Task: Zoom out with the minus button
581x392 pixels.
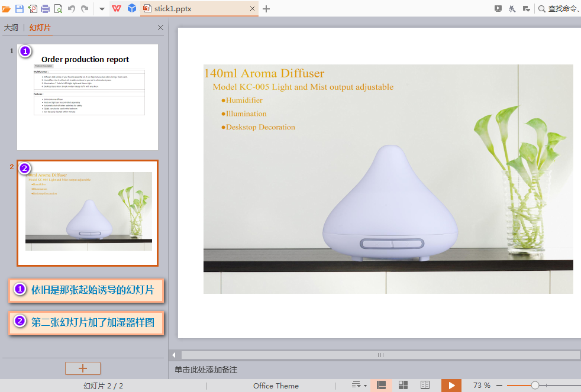Action: 499,385
